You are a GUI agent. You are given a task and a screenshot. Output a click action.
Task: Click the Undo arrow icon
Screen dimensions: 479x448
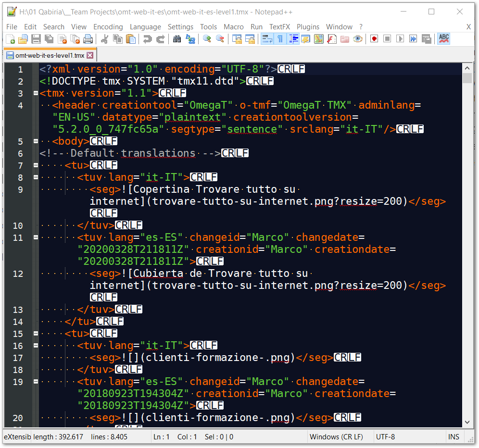click(147, 39)
